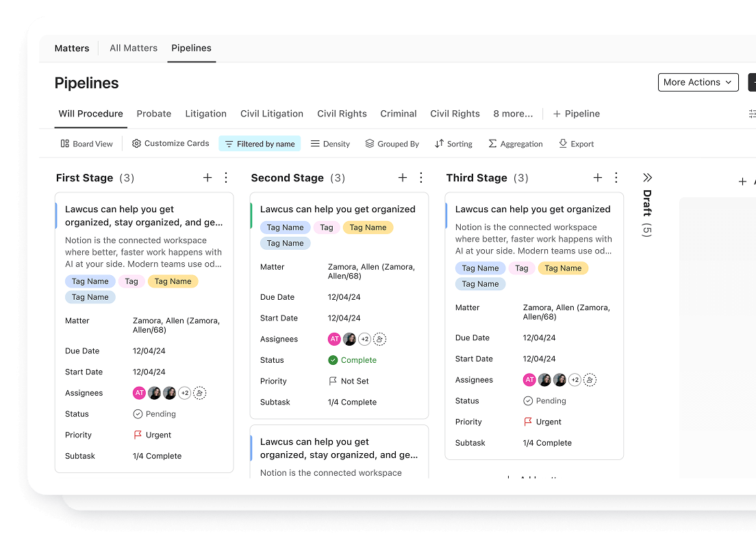Switch to the All Matters tab
This screenshot has height=549, width=756.
point(134,48)
